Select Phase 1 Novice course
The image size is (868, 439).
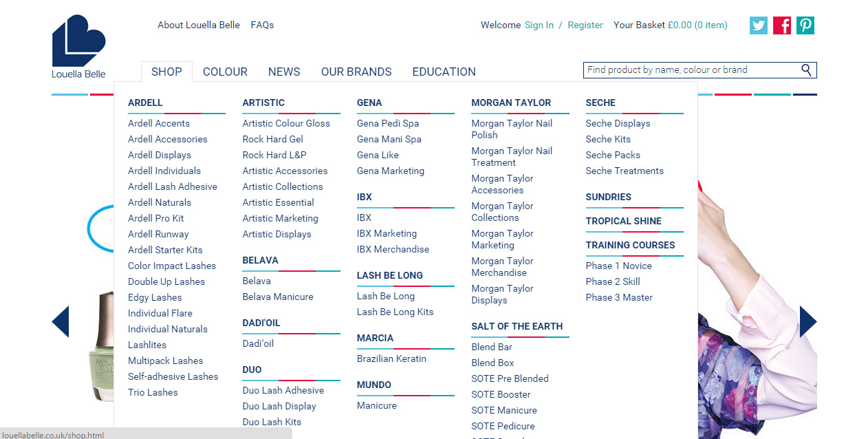point(619,266)
